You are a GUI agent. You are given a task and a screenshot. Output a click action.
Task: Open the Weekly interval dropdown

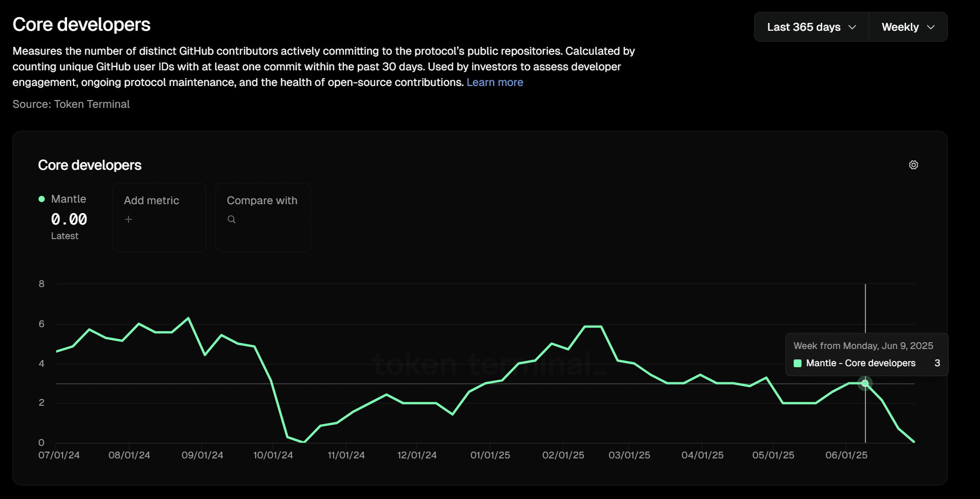pyautogui.click(x=908, y=27)
